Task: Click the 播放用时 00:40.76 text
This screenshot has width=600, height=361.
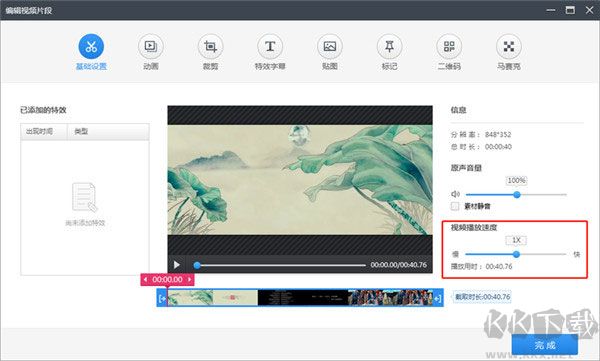Action: pyautogui.click(x=481, y=266)
